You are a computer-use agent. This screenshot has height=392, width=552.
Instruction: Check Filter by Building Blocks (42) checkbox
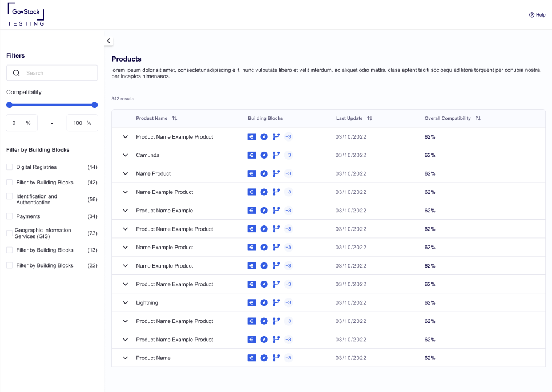pos(10,182)
